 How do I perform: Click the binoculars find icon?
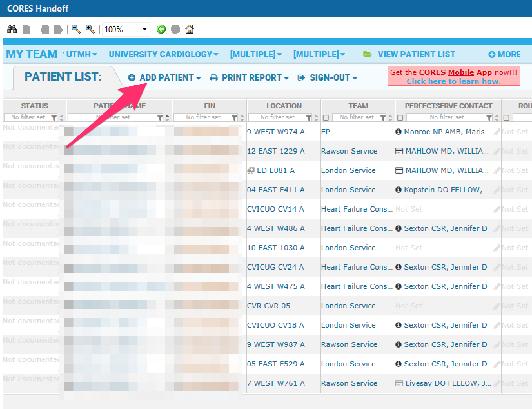pos(12,29)
